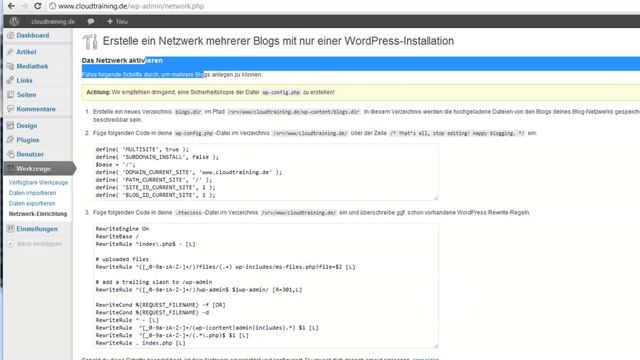Reload the page with the refresh icon
This screenshot has width=640, height=360.
click(38, 6)
